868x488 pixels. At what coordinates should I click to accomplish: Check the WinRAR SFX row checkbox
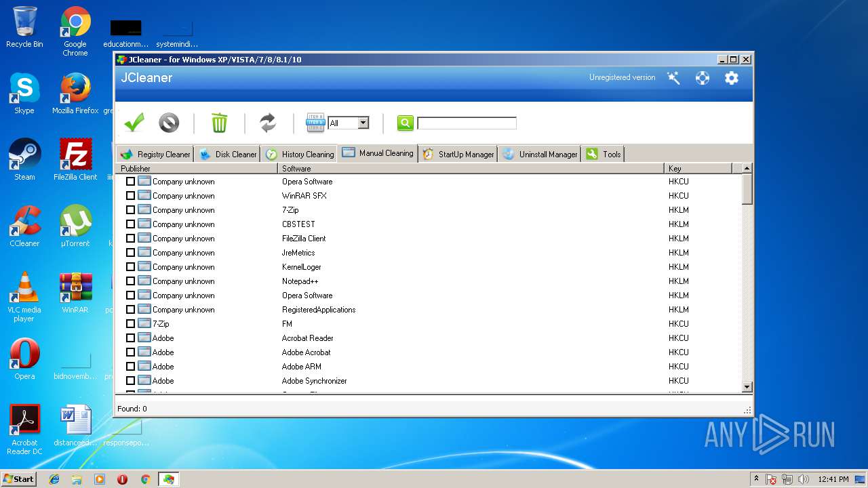tap(130, 196)
